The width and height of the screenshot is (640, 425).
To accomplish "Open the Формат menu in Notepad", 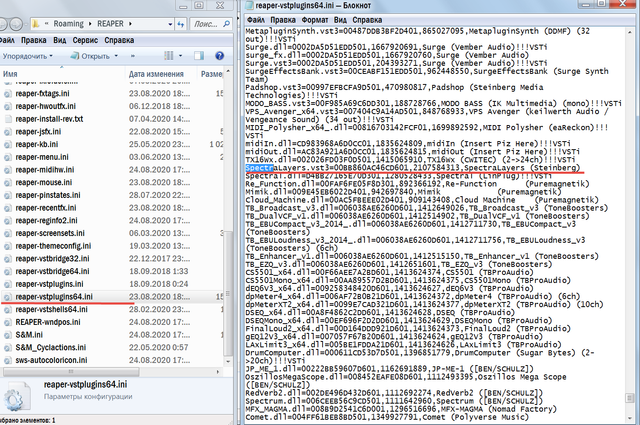I will click(x=315, y=20).
